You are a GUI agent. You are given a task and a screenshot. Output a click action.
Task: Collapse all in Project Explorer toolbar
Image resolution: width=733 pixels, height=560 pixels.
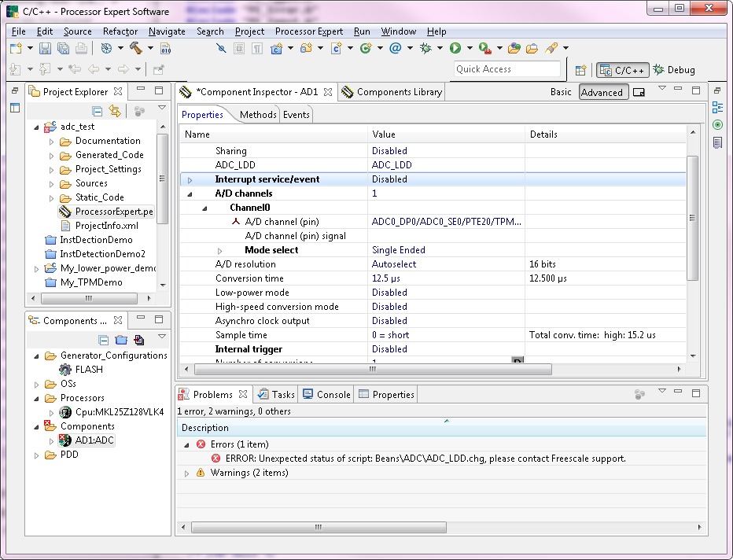pyautogui.click(x=98, y=112)
